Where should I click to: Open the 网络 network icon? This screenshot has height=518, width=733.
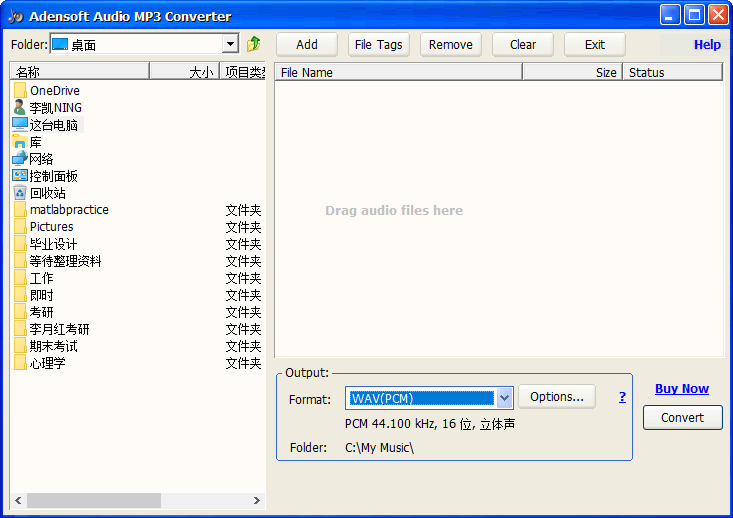pos(20,159)
